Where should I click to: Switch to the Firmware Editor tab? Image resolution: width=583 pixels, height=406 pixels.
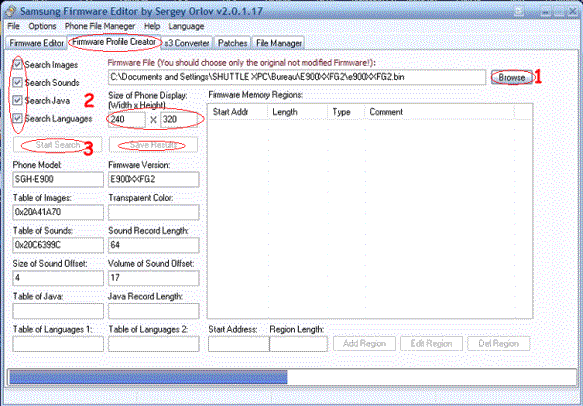point(36,43)
